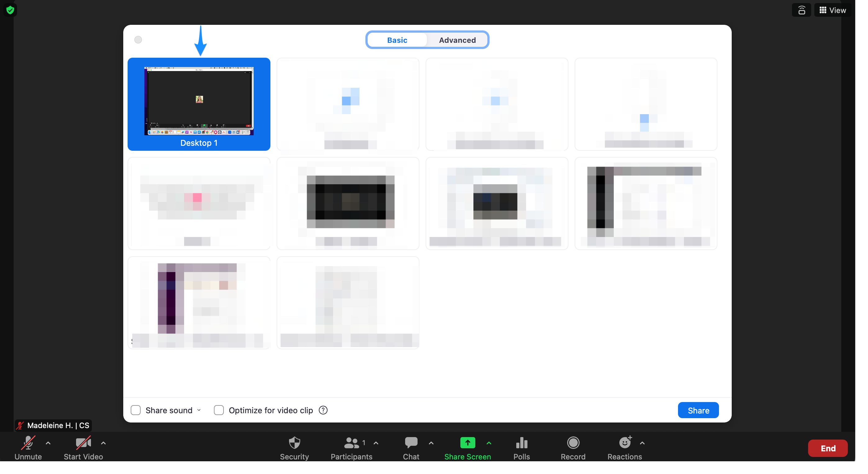The height and width of the screenshot is (474, 868).
Task: Switch to the Advanced tab
Action: pyautogui.click(x=457, y=40)
